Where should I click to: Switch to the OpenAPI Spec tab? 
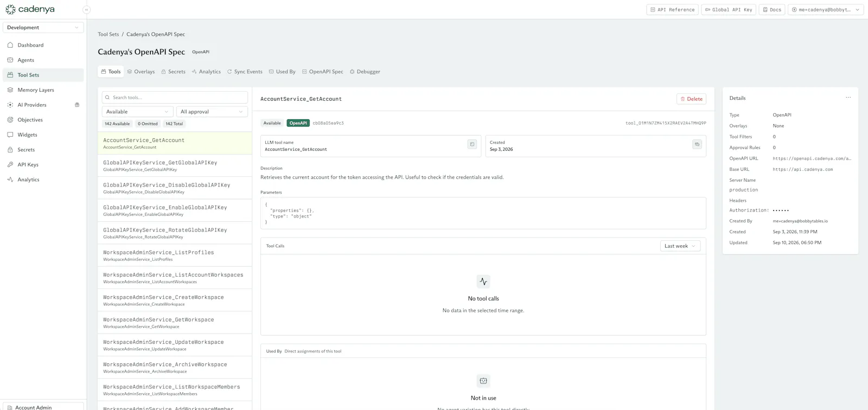tap(323, 72)
